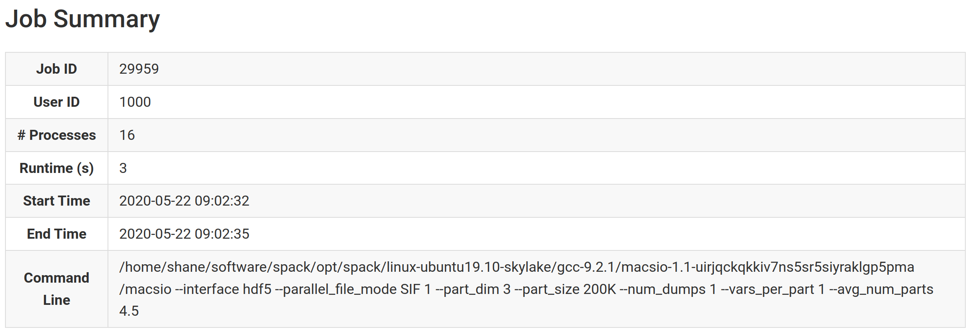Click start time 2020-05-22 09:02:32
Viewport: 980px width, 335px height.
pyautogui.click(x=184, y=201)
